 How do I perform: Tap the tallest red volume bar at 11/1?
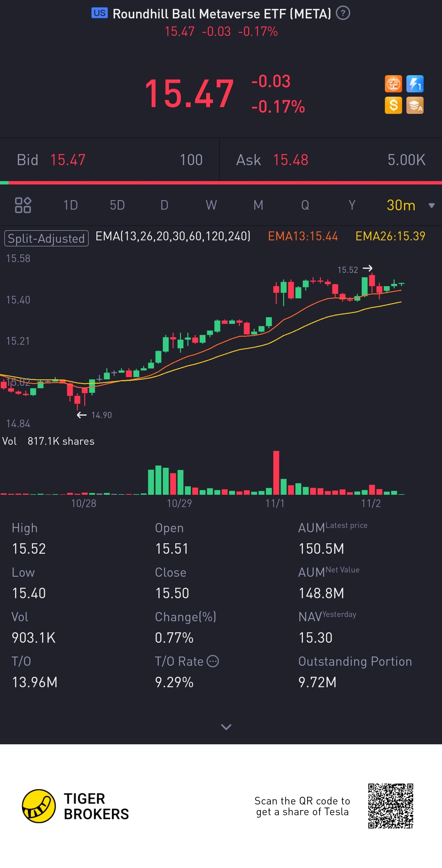pos(276,472)
